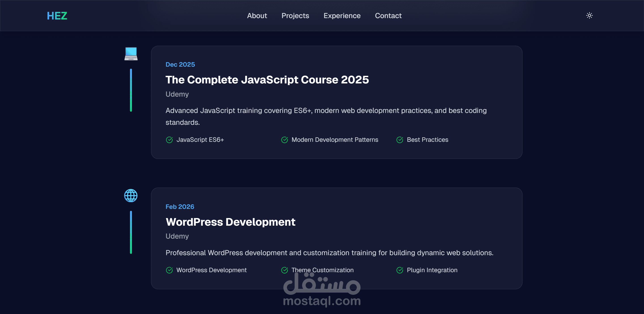Click the HEZ logo
The height and width of the screenshot is (314, 644).
coord(57,16)
